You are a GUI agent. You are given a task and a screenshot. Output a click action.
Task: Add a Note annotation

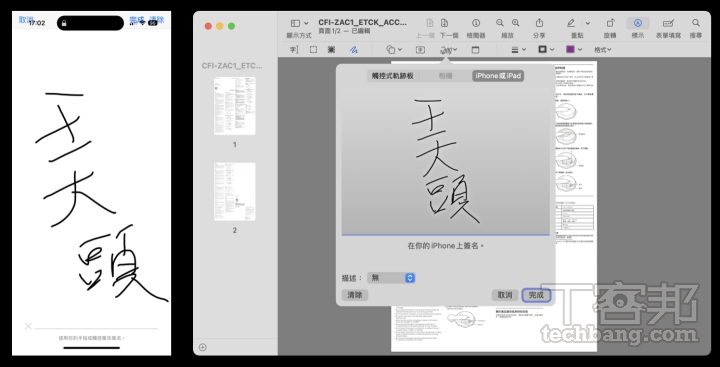click(x=475, y=50)
